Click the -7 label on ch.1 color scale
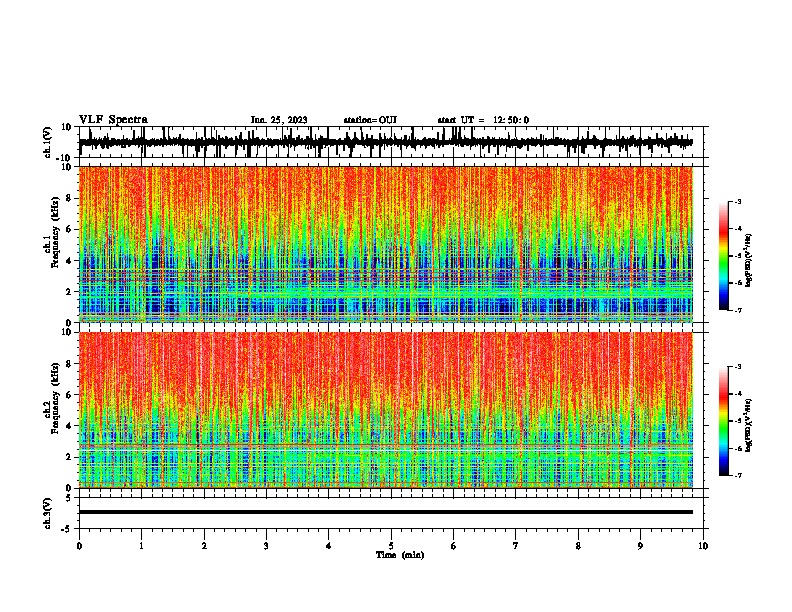Screen dimensions: 792x612 pyautogui.click(x=737, y=310)
